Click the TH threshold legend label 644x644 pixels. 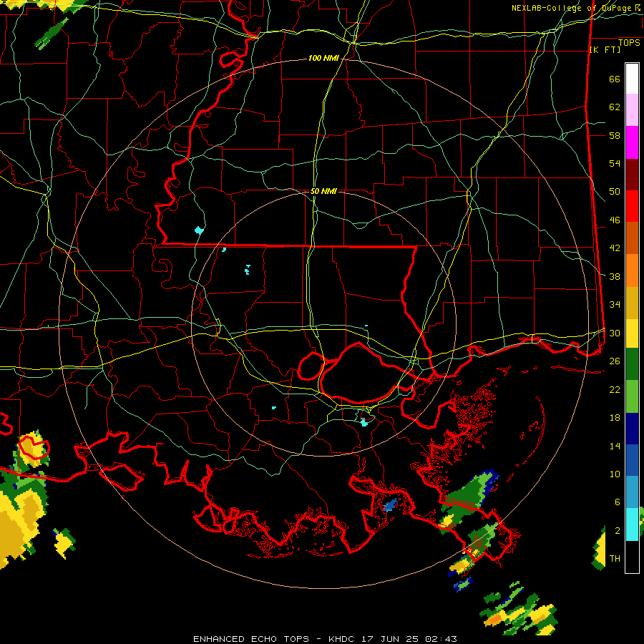tap(615, 559)
